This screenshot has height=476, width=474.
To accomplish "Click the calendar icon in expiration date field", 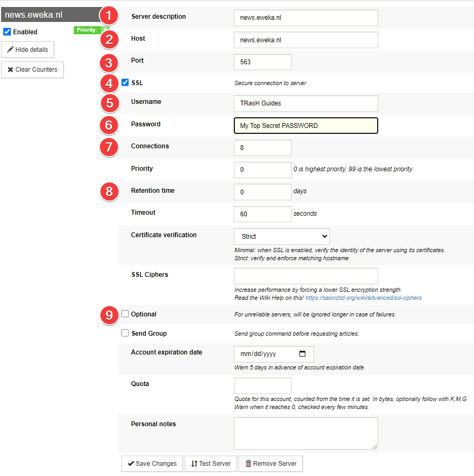I will pyautogui.click(x=302, y=354).
